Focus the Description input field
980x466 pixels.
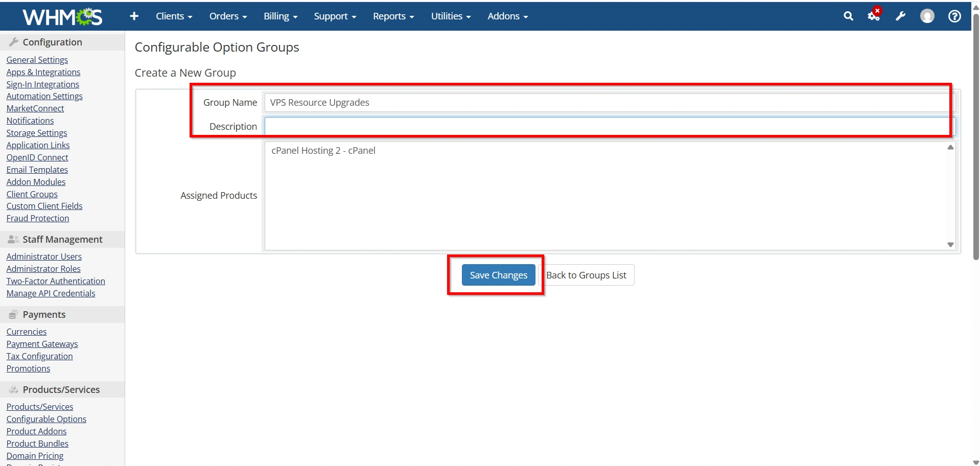(x=609, y=126)
